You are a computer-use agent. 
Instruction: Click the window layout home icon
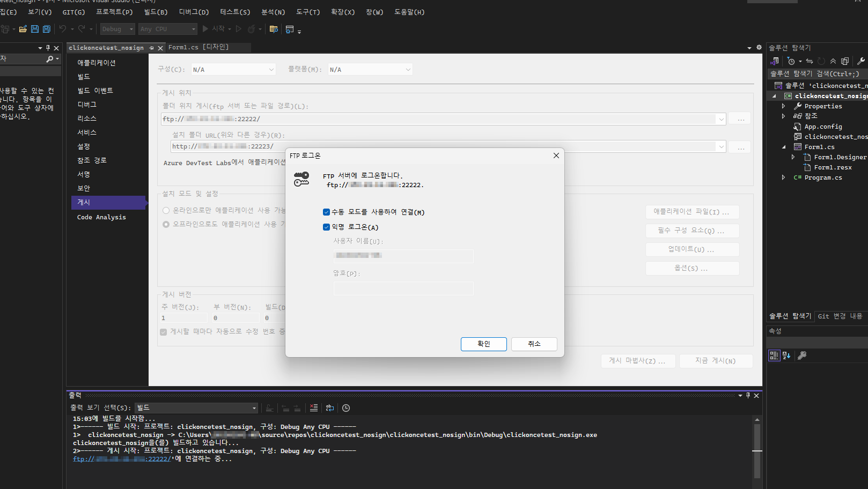pyautogui.click(x=290, y=29)
